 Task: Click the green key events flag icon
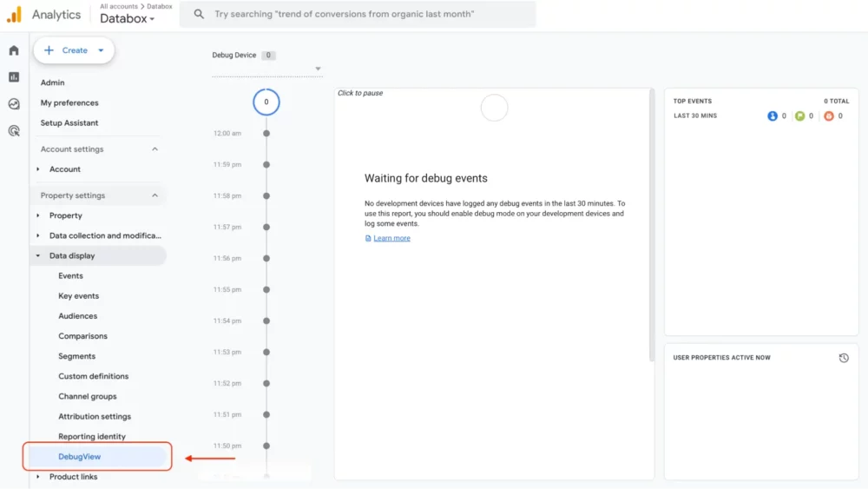pyautogui.click(x=799, y=116)
